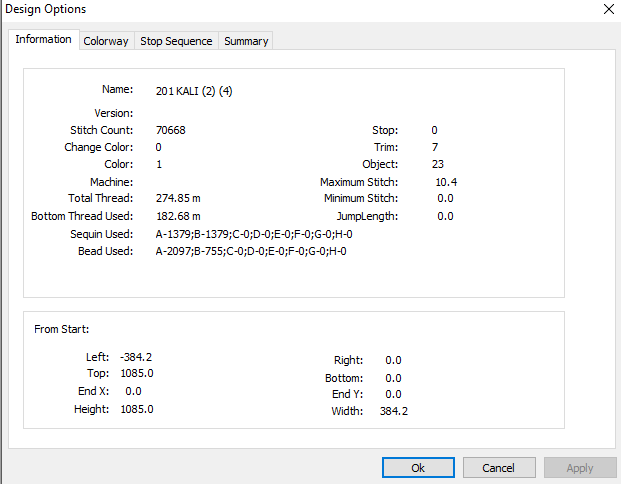Click Maximum Stitch value 10.4

coord(446,182)
